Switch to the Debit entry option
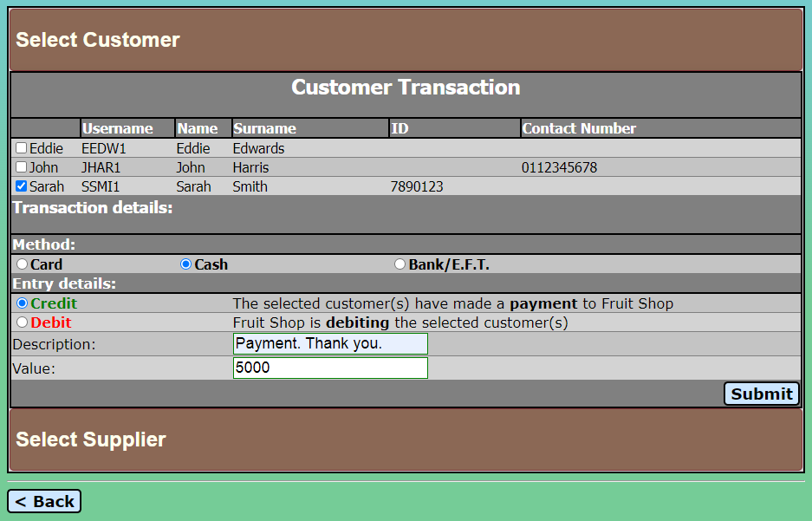Viewport: 812px width, 521px height. click(22, 322)
